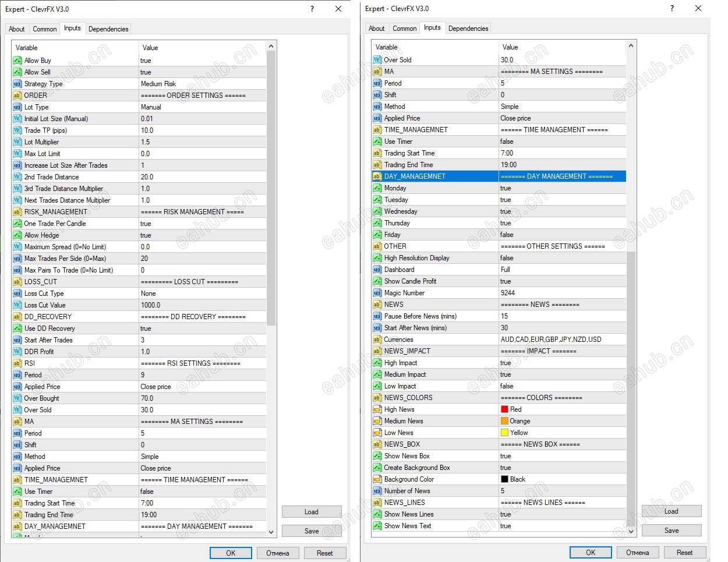728x562 pixels.
Task: Click the Strategy Type row icon
Action: click(x=17, y=84)
